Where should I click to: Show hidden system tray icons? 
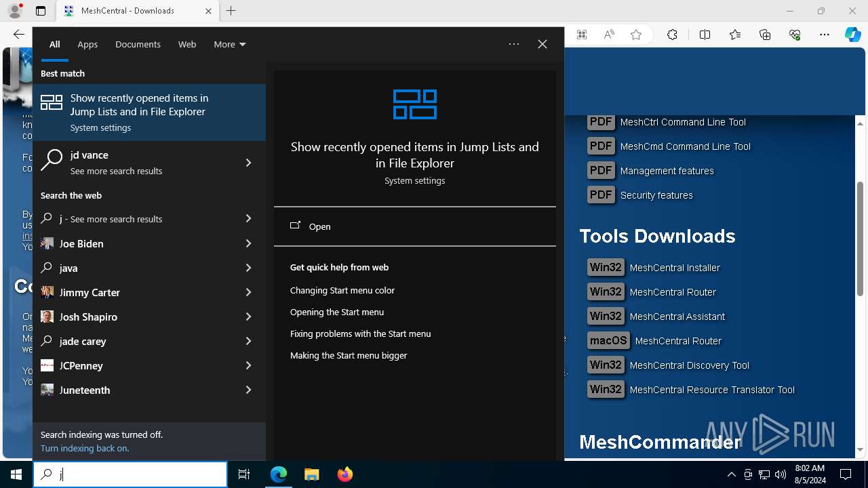(x=731, y=474)
